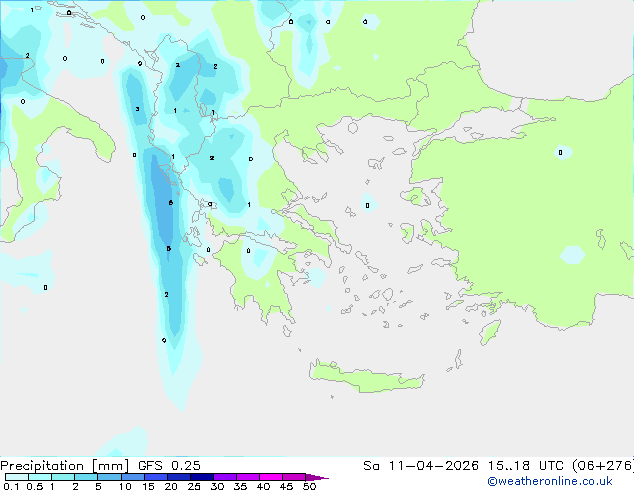Click the '15..18 UTC' time label
This screenshot has height=490, width=634.
525,466
